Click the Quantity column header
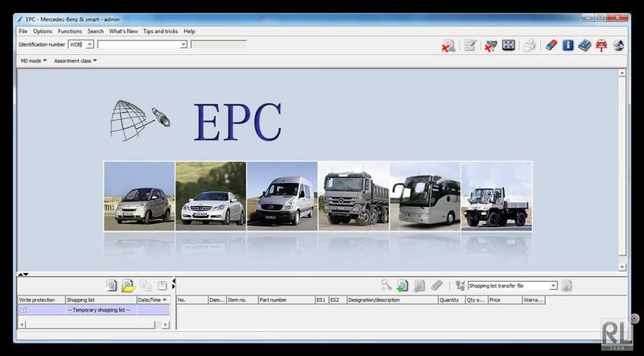 pyautogui.click(x=452, y=300)
